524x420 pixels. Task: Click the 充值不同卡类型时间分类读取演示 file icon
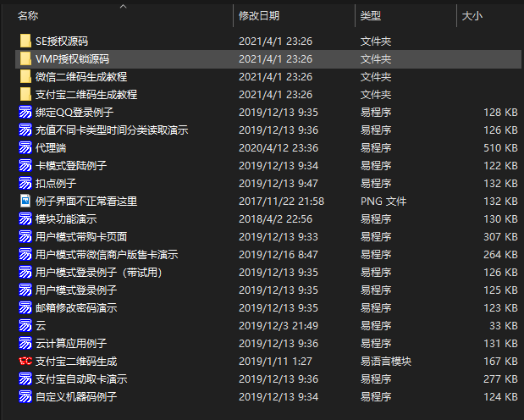coord(25,130)
